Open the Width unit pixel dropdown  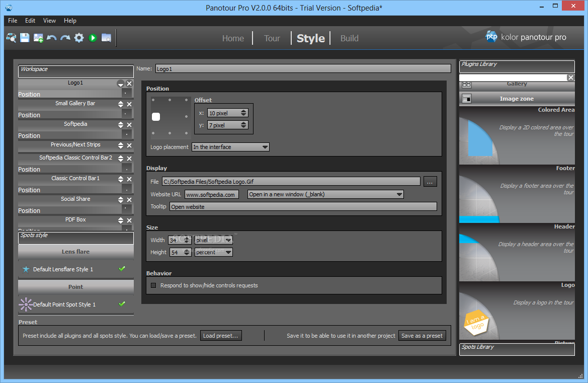coord(213,240)
